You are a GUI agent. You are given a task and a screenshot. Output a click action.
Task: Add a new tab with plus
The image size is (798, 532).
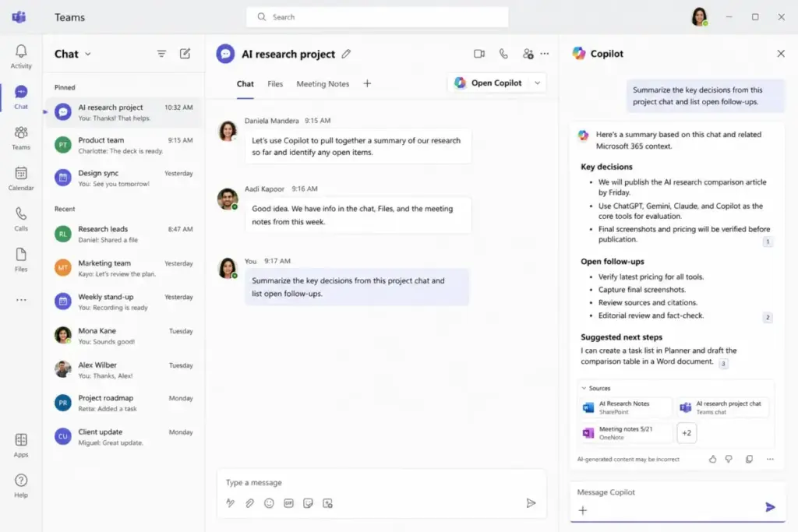[x=367, y=83]
